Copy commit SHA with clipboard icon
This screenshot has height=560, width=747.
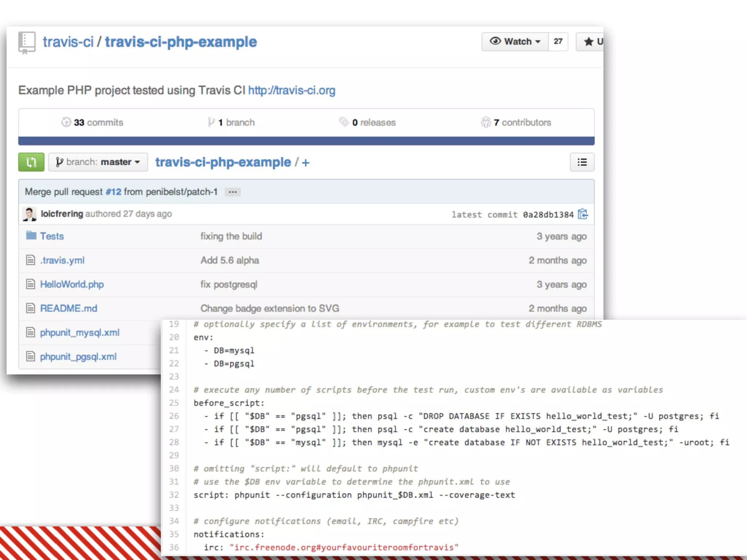[x=582, y=214]
